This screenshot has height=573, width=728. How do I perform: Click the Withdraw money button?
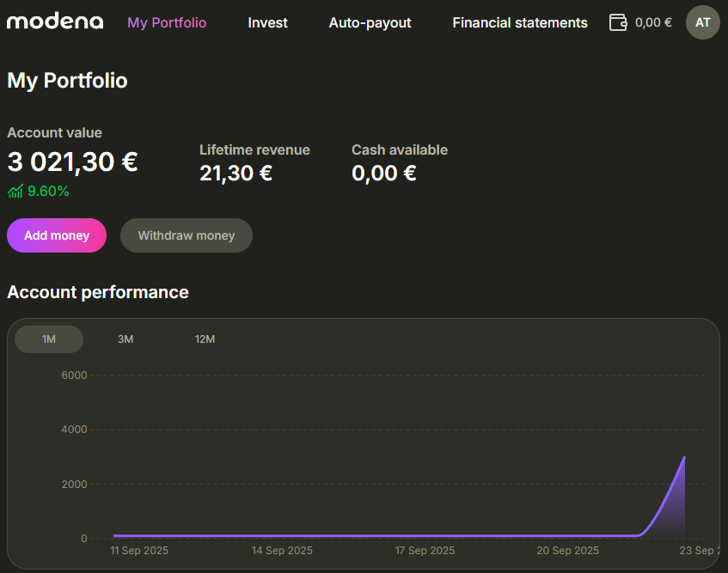pyautogui.click(x=187, y=235)
